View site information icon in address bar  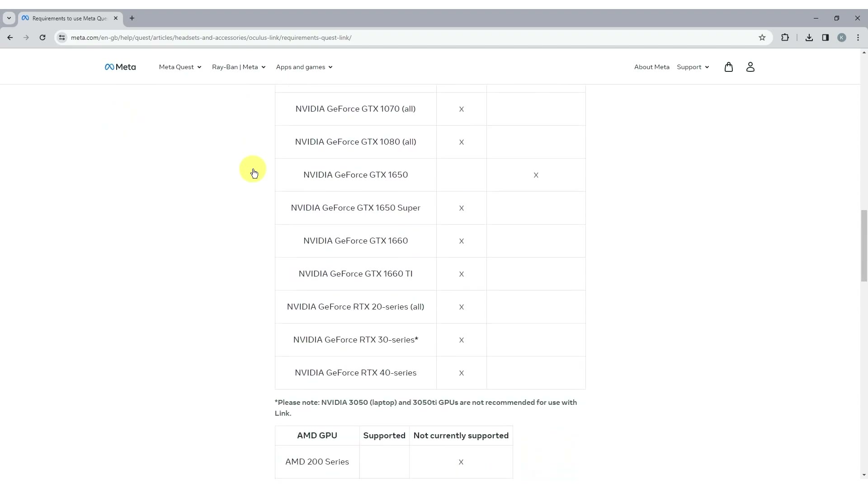coord(62,38)
